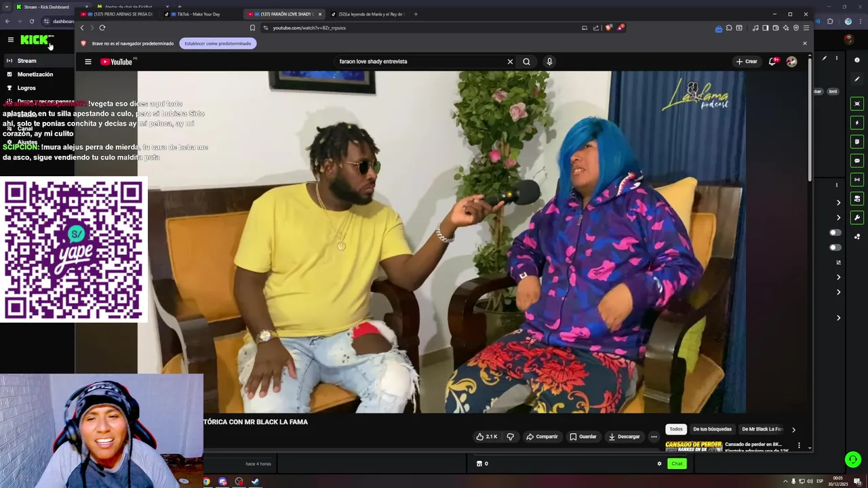Open the YouTube account avatar menu

pos(791,62)
